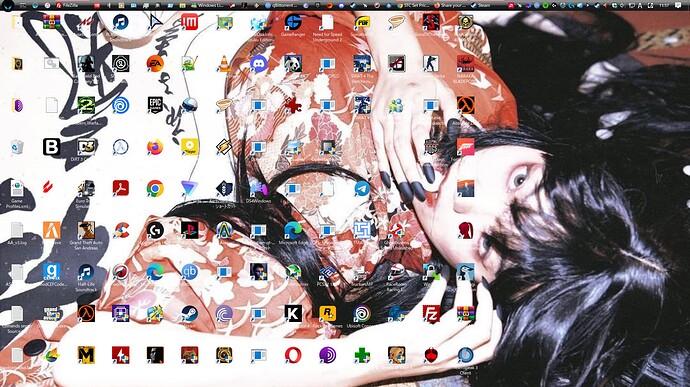Viewport: 690px width, 387px height.
Task: Open the black K icon shortcut
Action: [293, 313]
